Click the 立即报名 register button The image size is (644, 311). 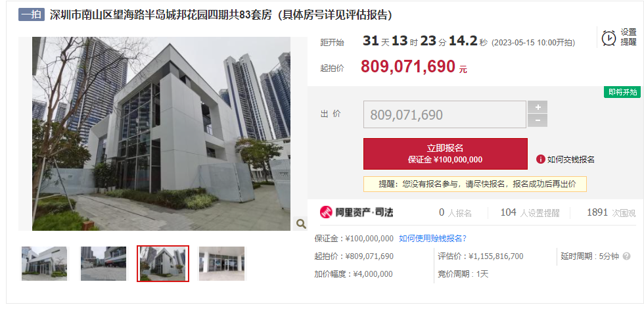[x=446, y=154]
